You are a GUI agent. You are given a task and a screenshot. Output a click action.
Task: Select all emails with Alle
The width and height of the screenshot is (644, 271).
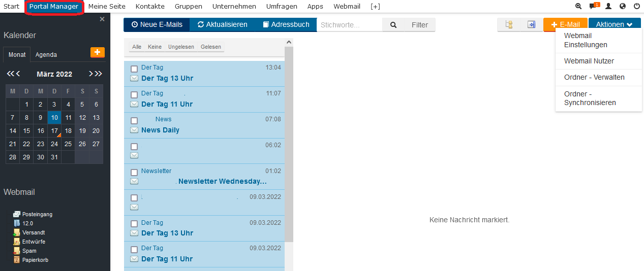coord(137,47)
